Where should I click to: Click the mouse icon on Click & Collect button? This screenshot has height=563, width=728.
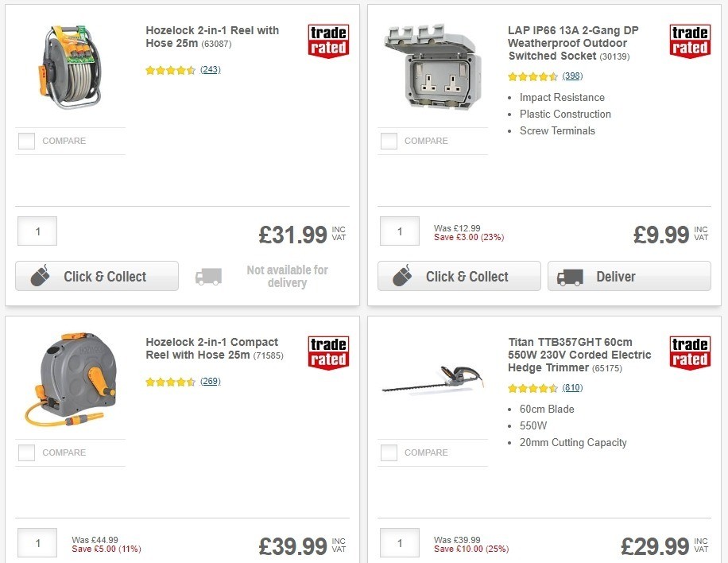42,276
